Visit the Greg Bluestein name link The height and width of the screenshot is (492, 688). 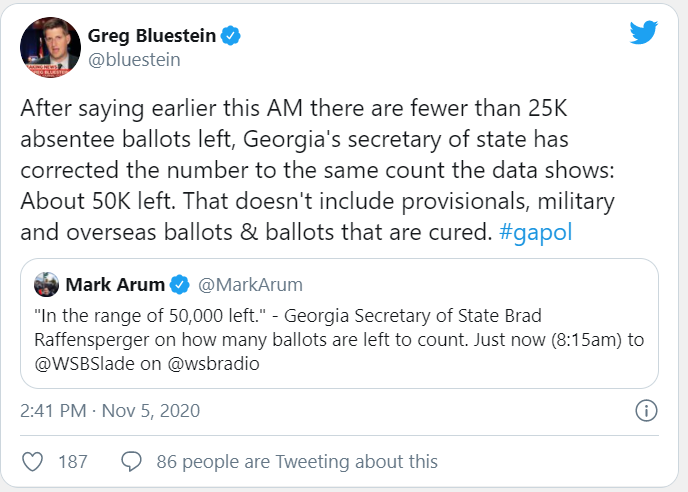coord(152,36)
